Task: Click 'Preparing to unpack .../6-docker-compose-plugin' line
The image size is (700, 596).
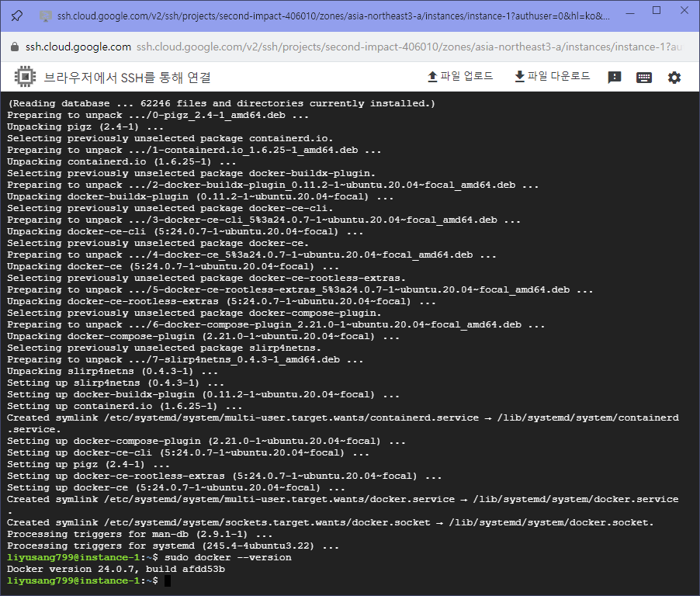Action: tap(276, 324)
